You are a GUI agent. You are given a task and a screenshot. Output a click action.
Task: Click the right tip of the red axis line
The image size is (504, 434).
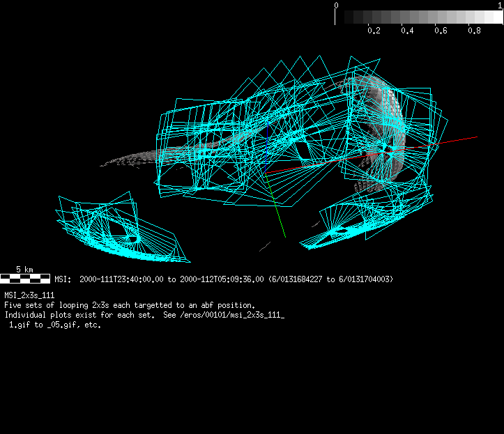pos(477,137)
